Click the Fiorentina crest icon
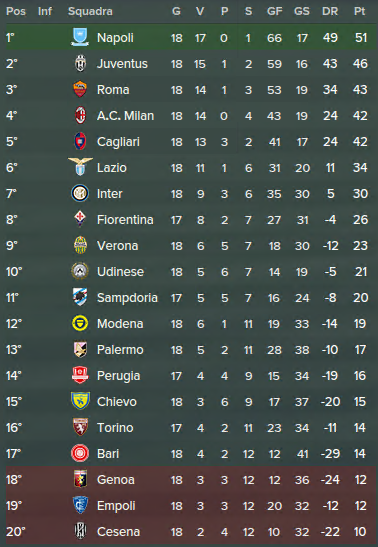The height and width of the screenshot is (547, 378). click(80, 219)
